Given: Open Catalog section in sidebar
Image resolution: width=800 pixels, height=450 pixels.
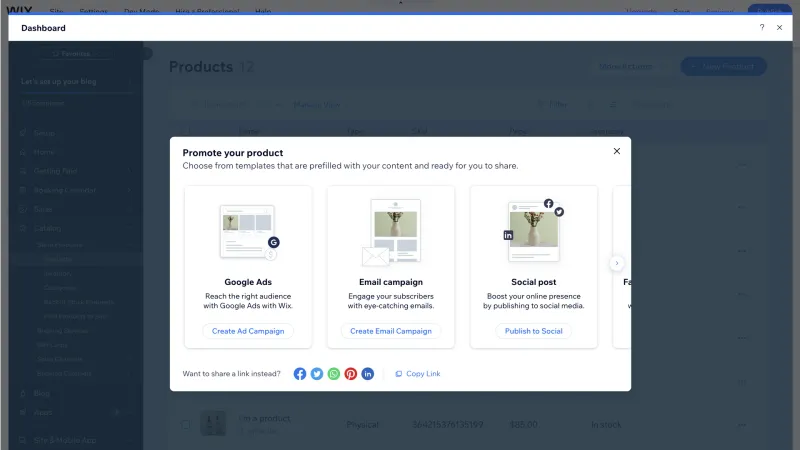Looking at the screenshot, I should [47, 228].
